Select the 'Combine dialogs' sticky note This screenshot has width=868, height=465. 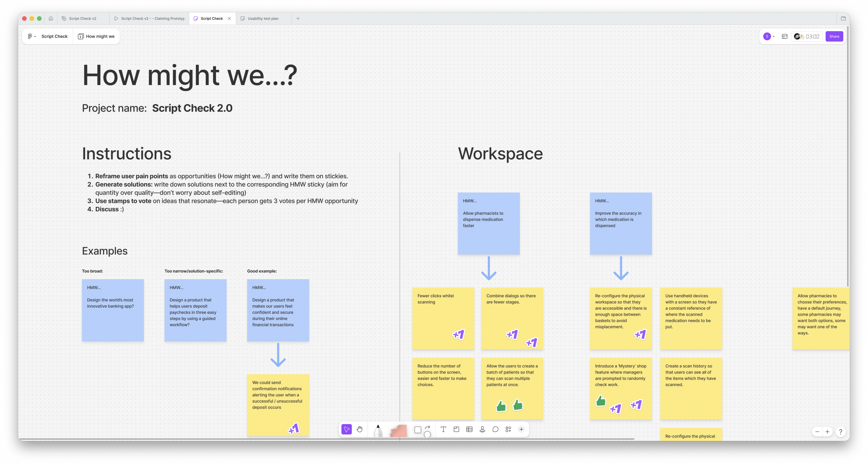coord(512,318)
